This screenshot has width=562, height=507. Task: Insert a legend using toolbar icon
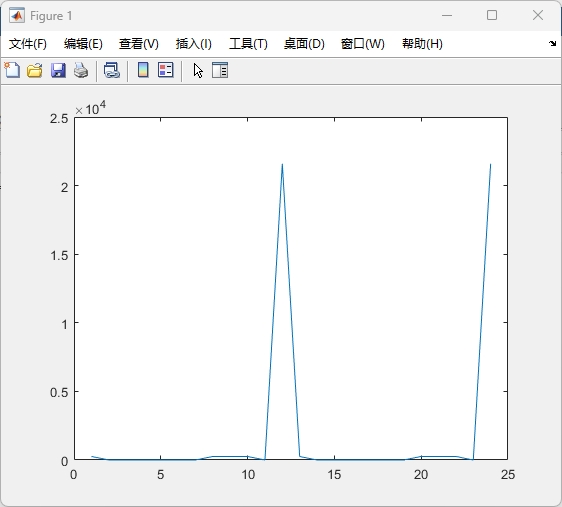(166, 70)
